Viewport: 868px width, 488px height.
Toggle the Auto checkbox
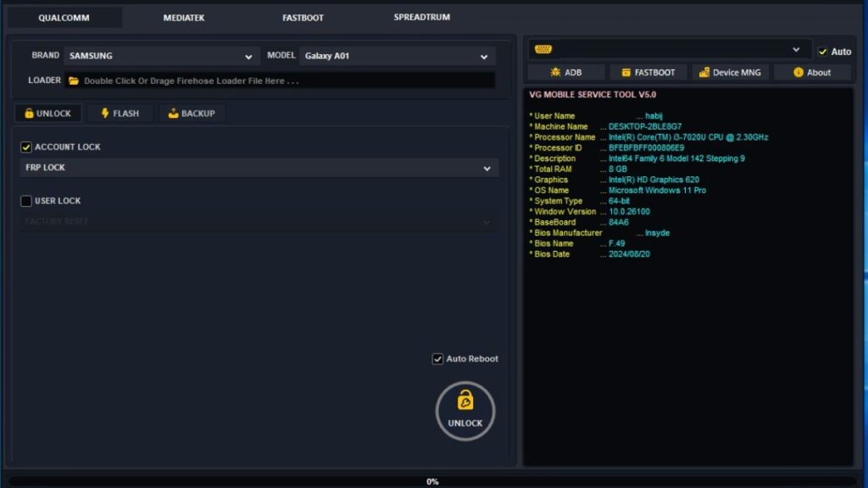(x=822, y=52)
